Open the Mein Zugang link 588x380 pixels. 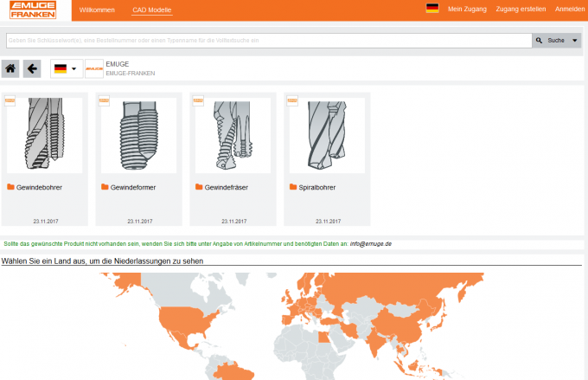point(467,9)
